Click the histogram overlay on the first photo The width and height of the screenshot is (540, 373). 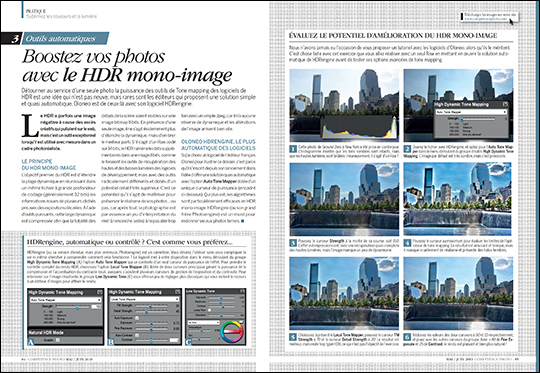[x=359, y=127]
